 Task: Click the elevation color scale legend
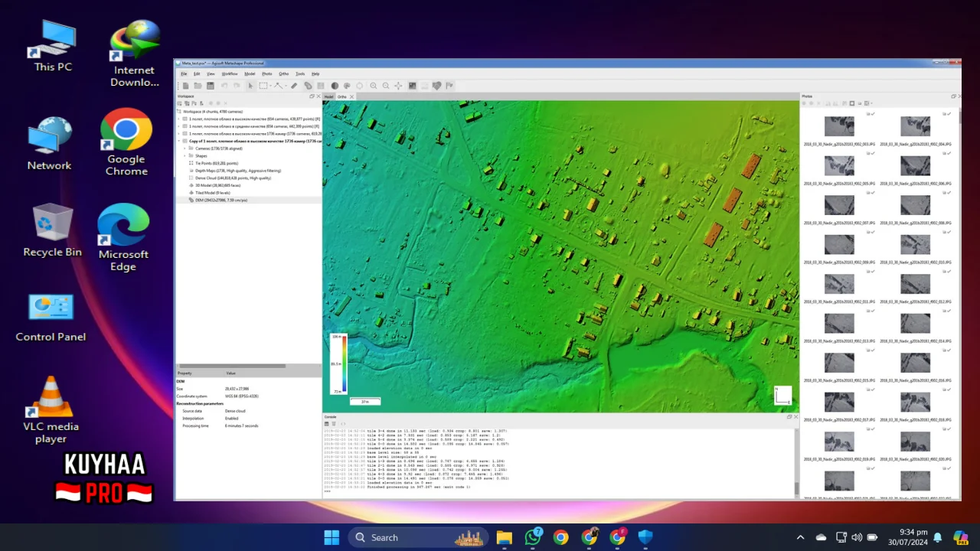[338, 364]
